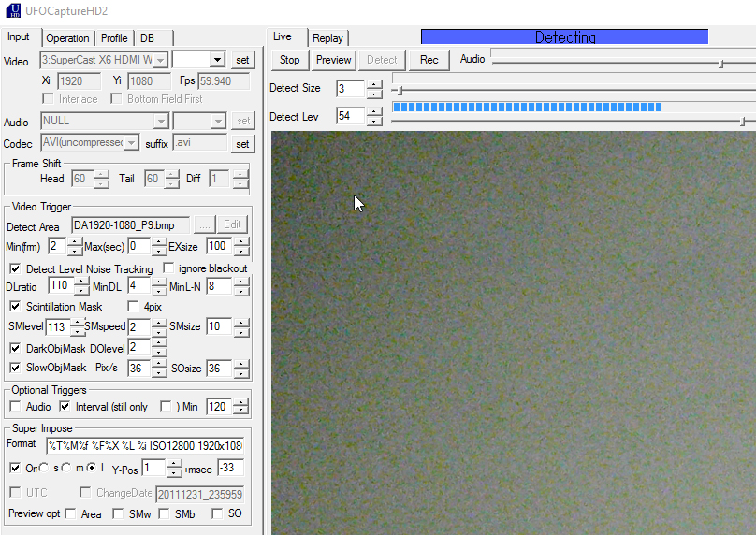This screenshot has height=535, width=756.
Task: Enable Preview opt Area checkbox
Action: click(x=70, y=513)
